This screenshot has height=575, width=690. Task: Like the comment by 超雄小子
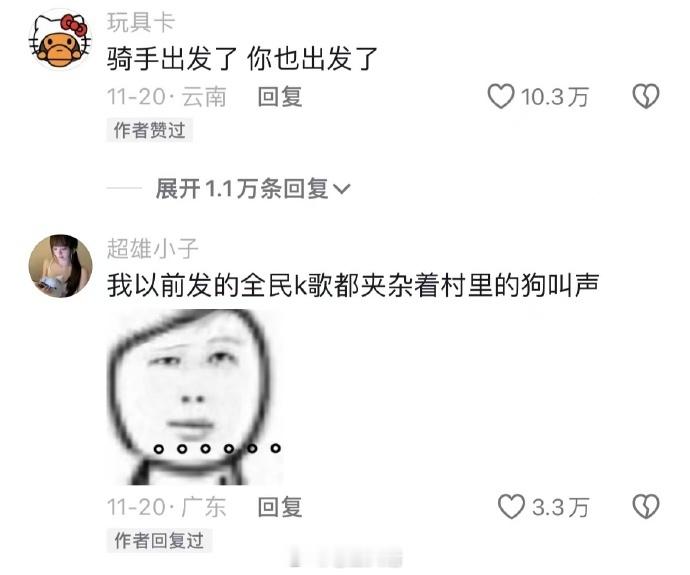(511, 506)
